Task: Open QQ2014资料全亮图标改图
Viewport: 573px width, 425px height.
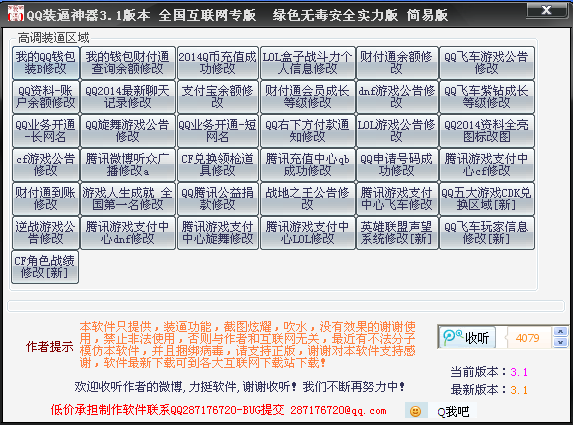Action: point(486,131)
